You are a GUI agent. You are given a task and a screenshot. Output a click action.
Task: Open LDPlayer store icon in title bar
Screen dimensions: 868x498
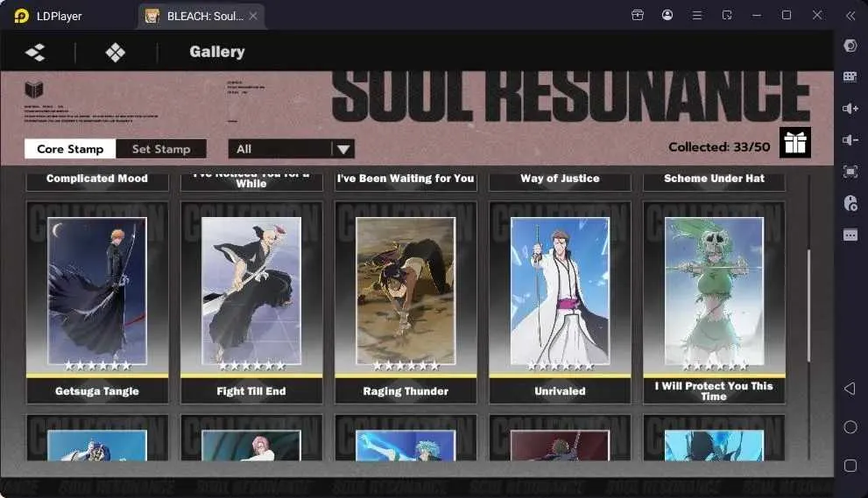(638, 16)
